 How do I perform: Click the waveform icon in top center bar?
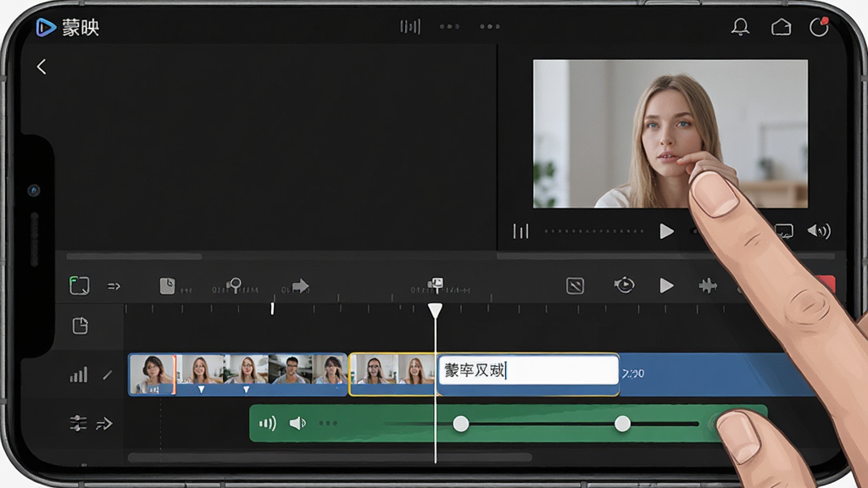410,26
